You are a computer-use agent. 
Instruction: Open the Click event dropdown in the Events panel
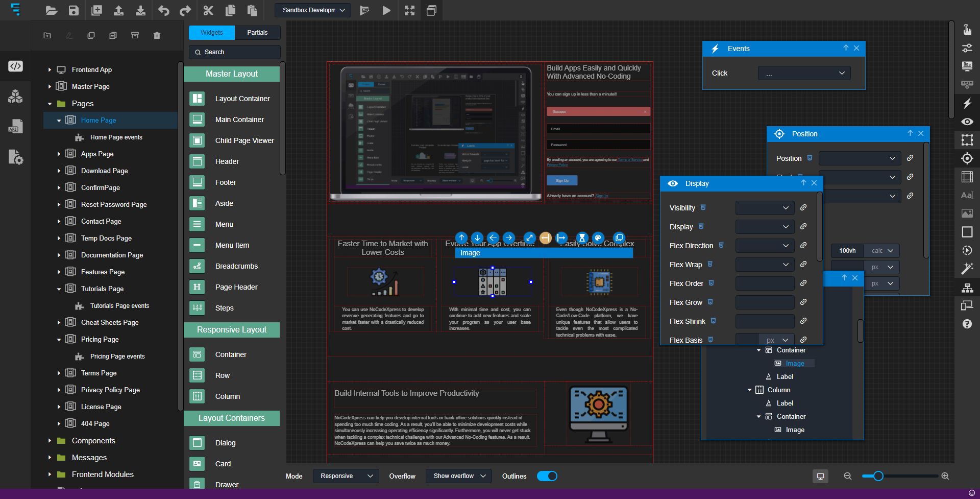(x=803, y=73)
